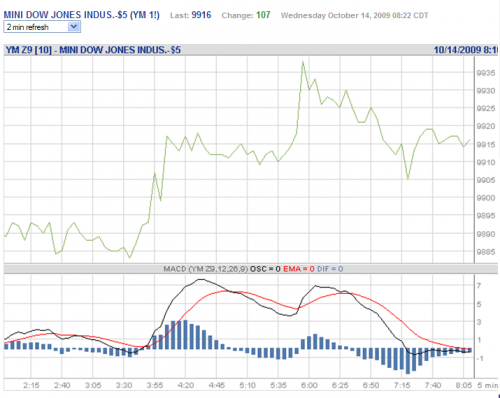Click the MACD axis label -1
This screenshot has width=500, height=398.
480,358
